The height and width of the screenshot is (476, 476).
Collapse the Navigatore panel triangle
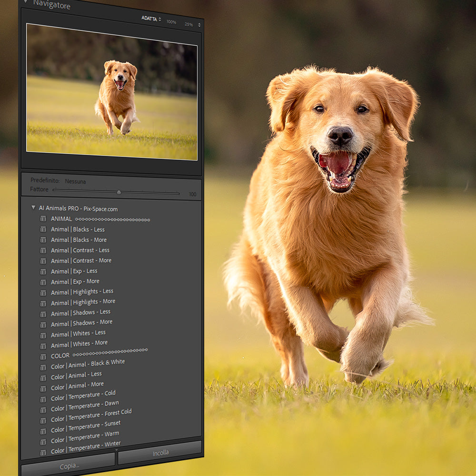pyautogui.click(x=25, y=2)
